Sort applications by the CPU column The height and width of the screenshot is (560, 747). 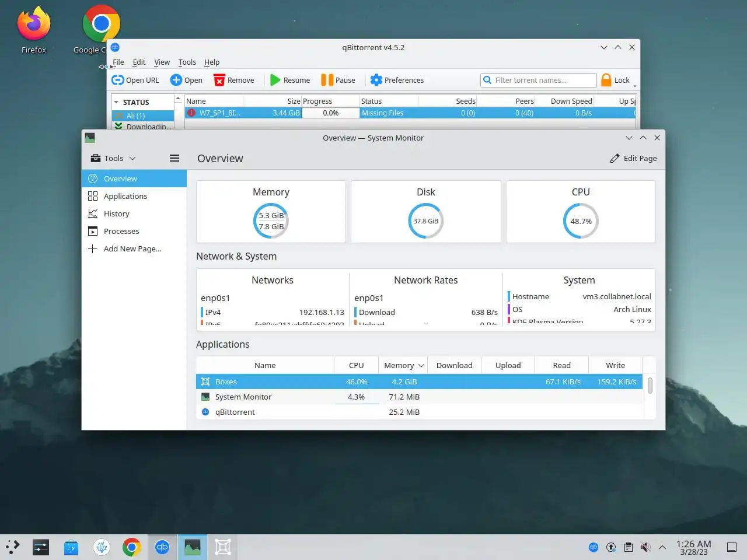[x=356, y=365]
